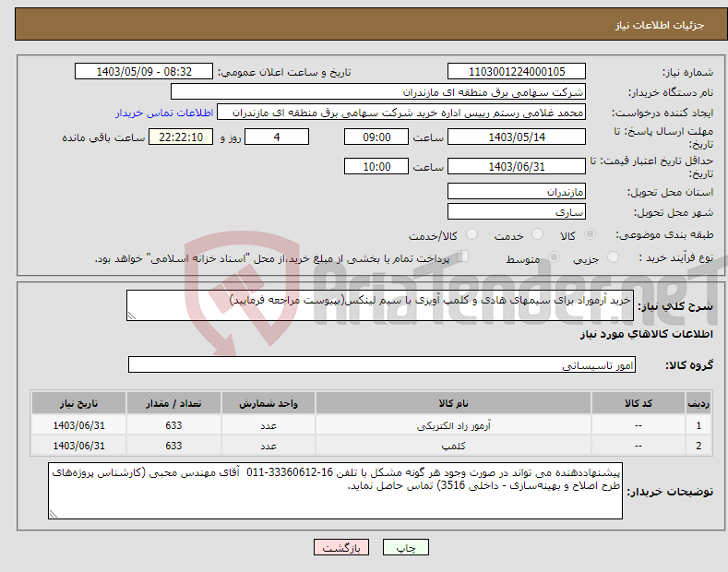Click quantity 633 in the آرمور راد row

click(173, 425)
